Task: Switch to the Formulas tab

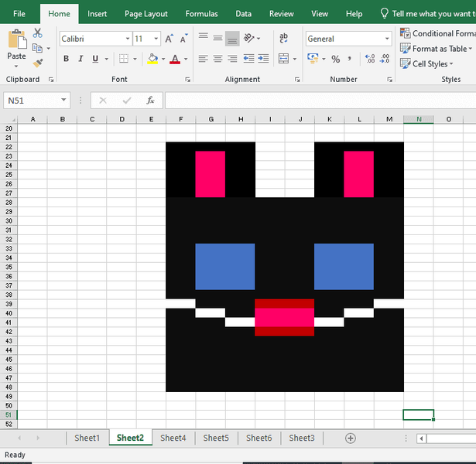Action: pos(201,14)
